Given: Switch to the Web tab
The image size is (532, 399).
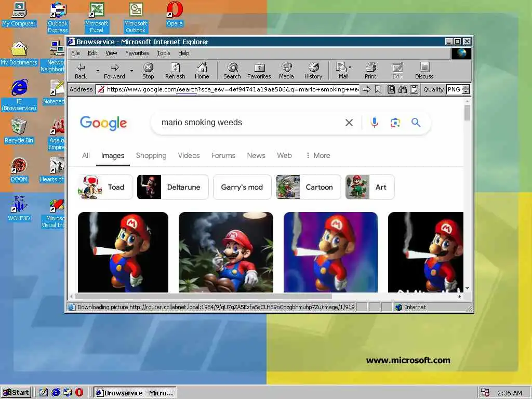Looking at the screenshot, I should pos(284,155).
